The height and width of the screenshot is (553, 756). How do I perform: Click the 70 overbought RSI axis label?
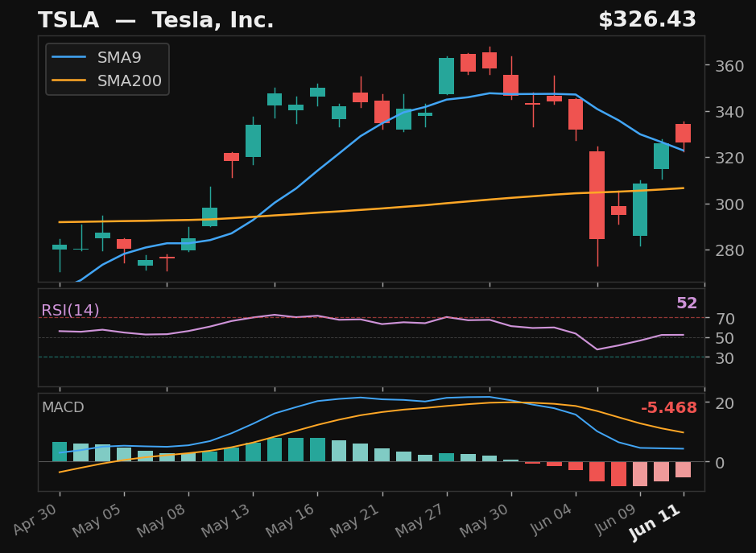click(724, 319)
